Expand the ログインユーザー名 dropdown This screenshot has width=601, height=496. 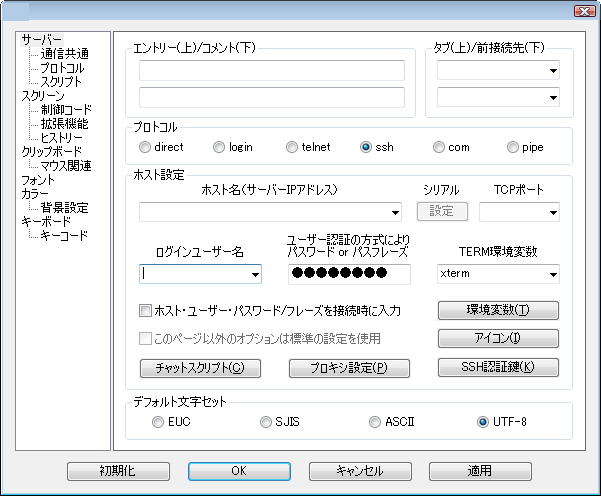pos(254,274)
